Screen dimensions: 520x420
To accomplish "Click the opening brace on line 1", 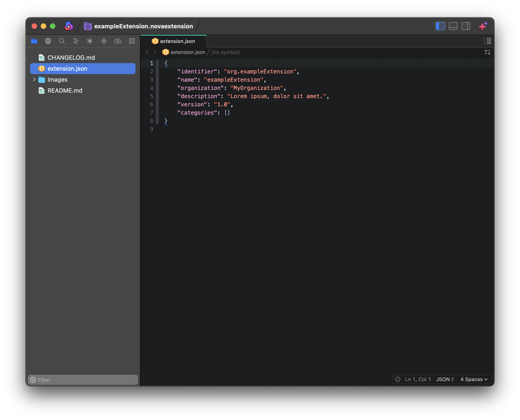I will [166, 63].
